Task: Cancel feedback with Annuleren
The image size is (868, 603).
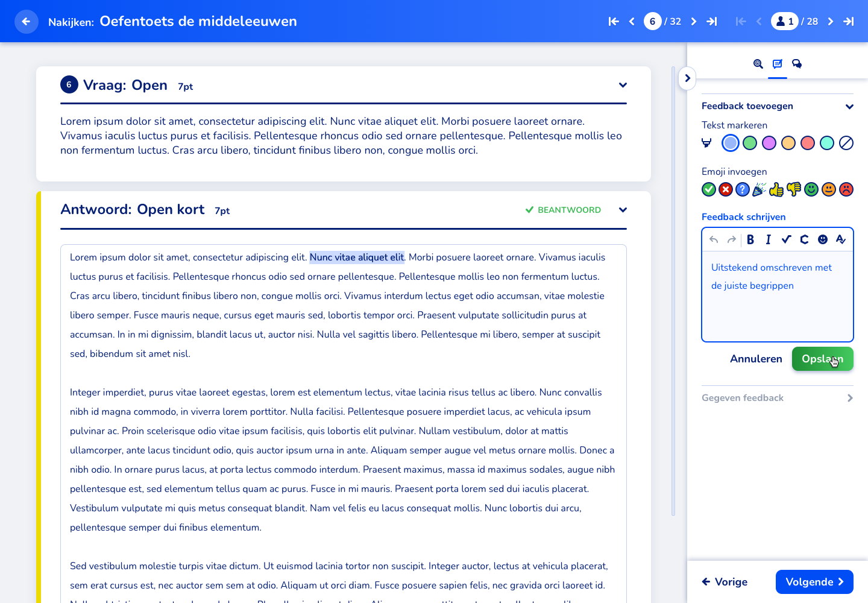Action: coord(756,359)
